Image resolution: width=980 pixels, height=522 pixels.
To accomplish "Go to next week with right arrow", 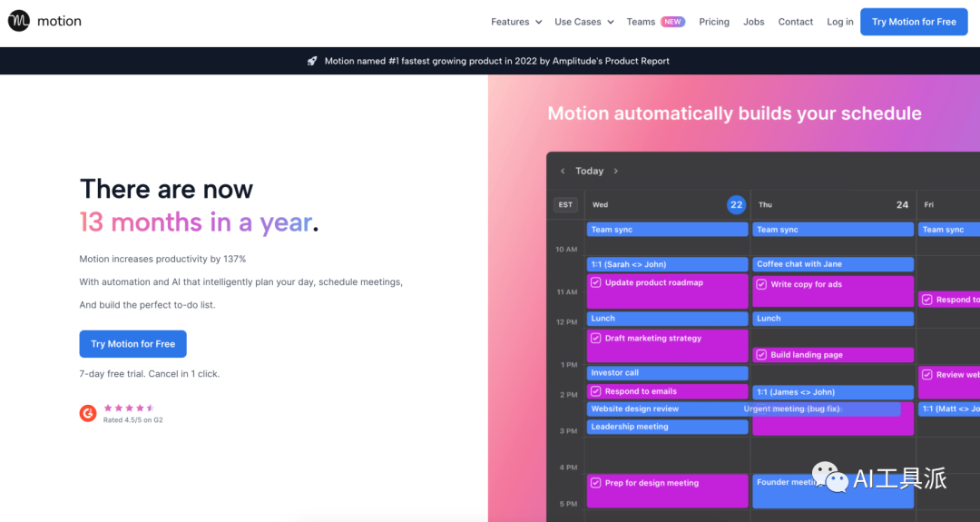I will 615,171.
